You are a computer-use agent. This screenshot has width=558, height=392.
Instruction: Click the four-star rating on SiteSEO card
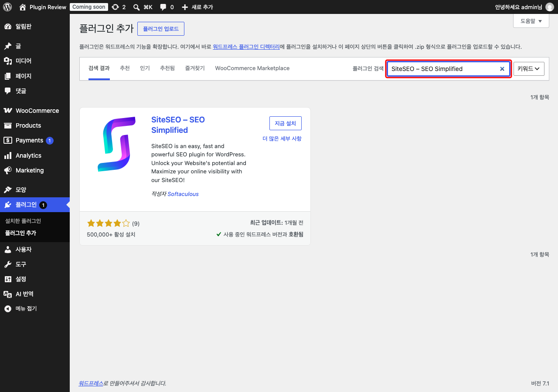109,223
